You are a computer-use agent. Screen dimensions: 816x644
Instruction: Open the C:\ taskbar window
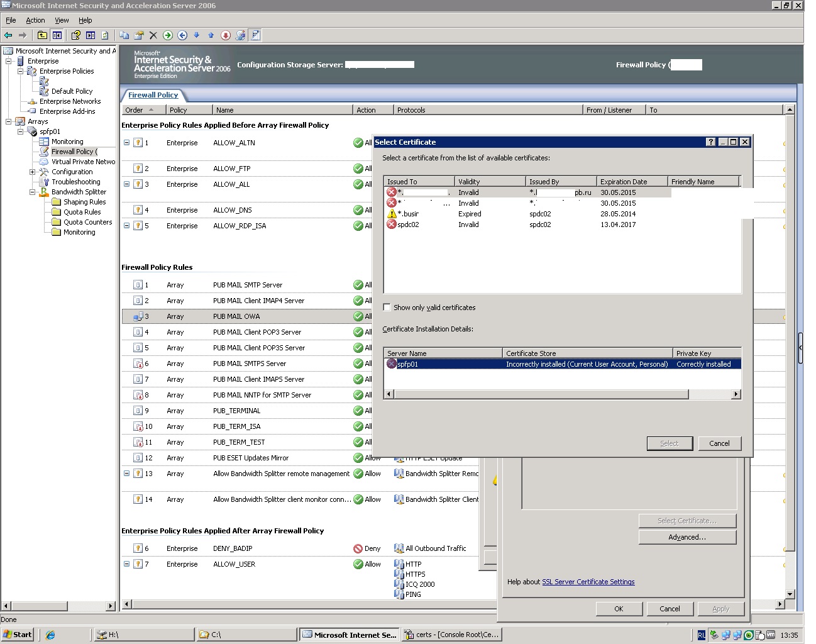(x=246, y=635)
